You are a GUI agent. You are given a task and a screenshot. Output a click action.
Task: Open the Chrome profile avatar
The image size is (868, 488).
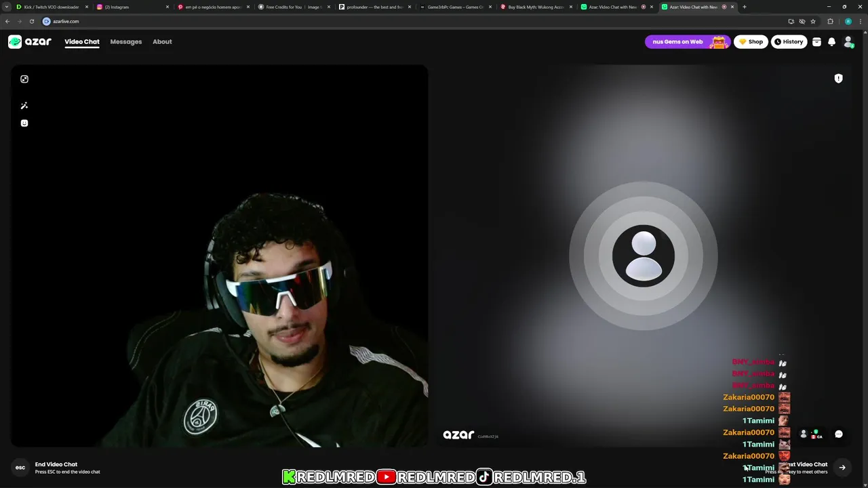pos(848,21)
